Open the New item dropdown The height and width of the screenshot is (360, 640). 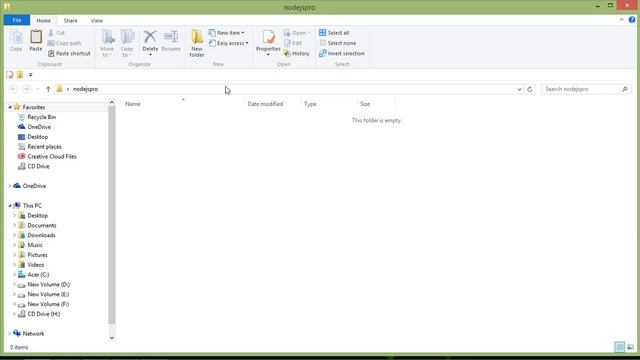pyautogui.click(x=227, y=33)
